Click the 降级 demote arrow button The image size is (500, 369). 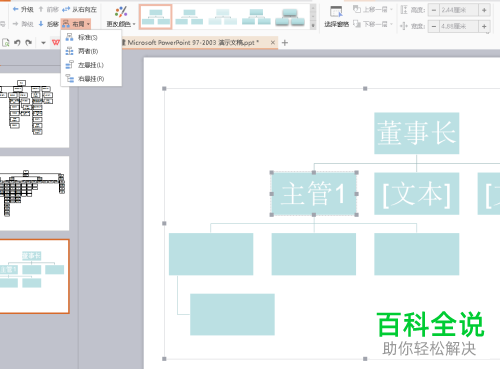[23, 24]
